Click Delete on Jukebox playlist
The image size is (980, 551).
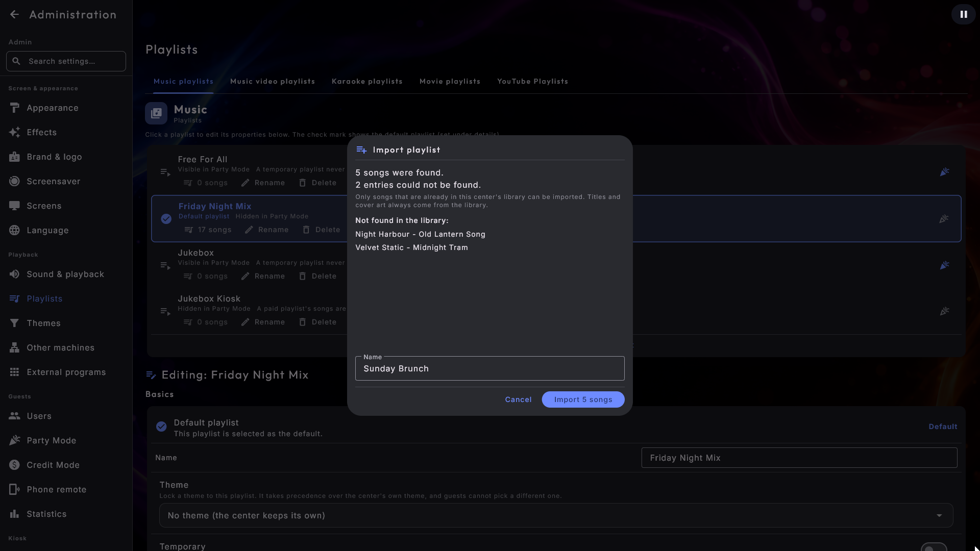coord(317,276)
